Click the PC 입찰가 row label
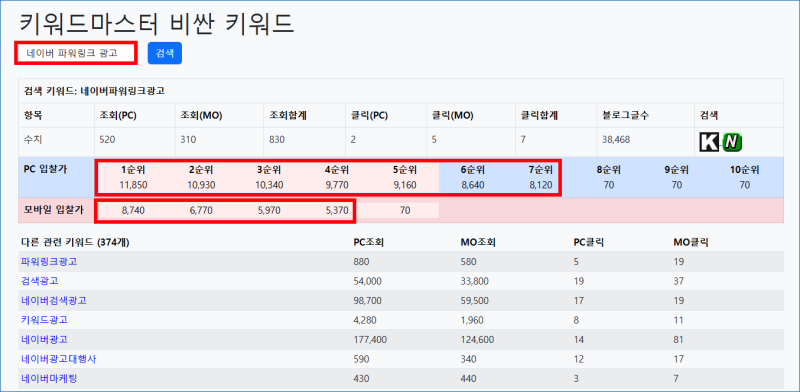The image size is (800, 392). click(46, 169)
